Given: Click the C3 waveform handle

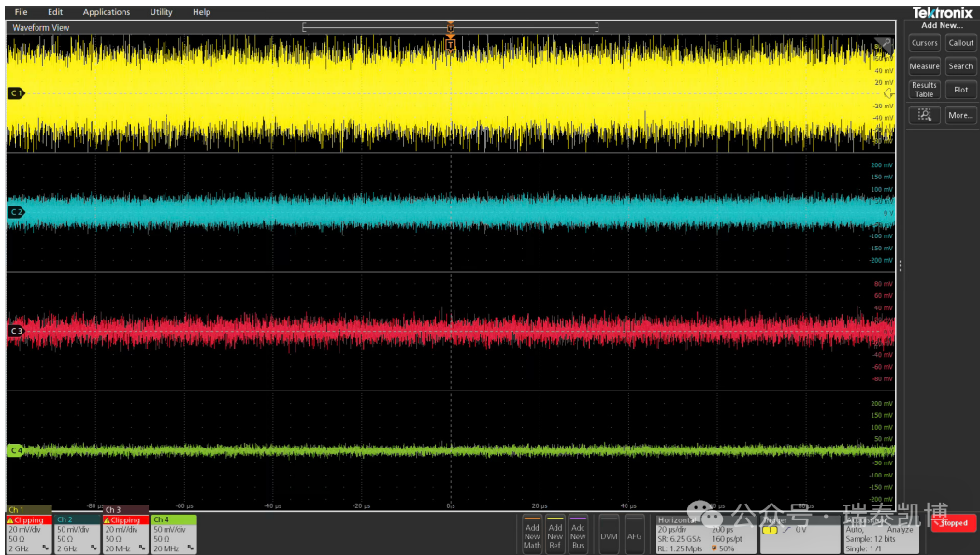Looking at the screenshot, I should (x=16, y=331).
